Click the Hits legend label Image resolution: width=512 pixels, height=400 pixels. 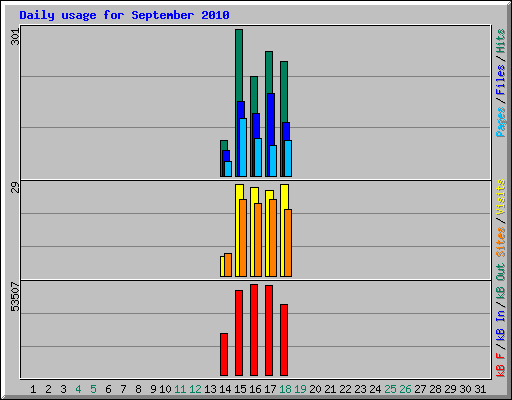501,41
